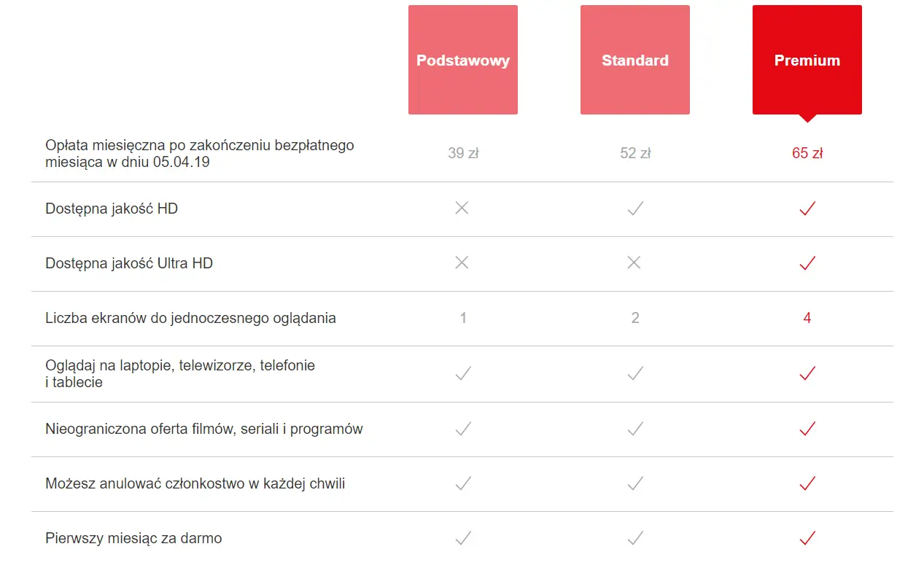Pick the Premium plan tile
Screen dimensions: 924x568
coord(807,60)
